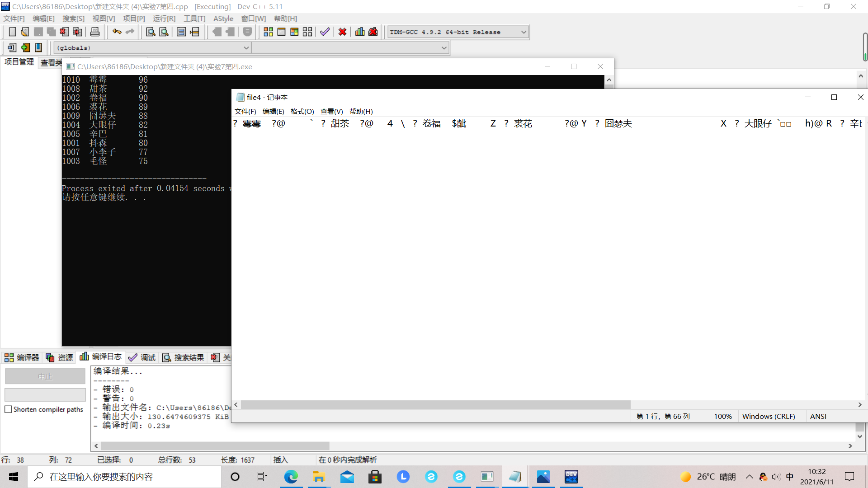Click the Print toolbar icon

coord(95,32)
